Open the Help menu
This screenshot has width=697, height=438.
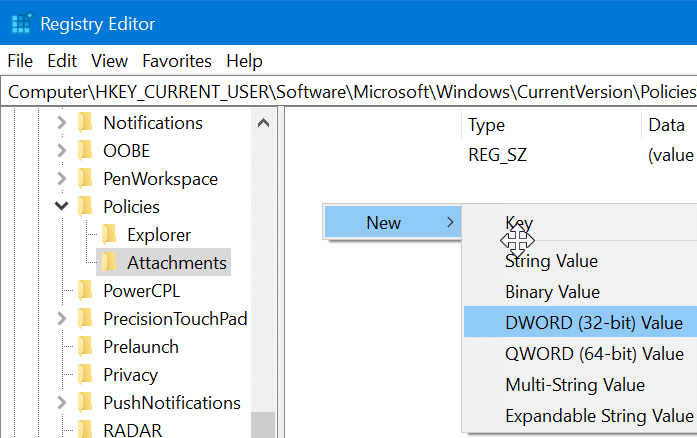(244, 60)
